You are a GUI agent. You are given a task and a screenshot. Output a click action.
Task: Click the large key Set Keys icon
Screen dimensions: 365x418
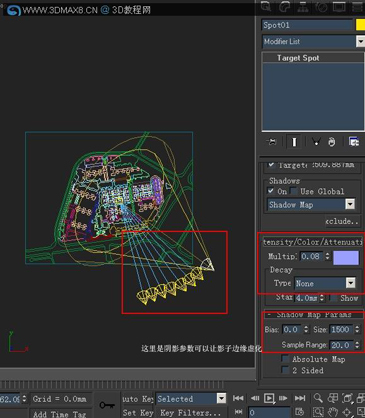[107, 405]
